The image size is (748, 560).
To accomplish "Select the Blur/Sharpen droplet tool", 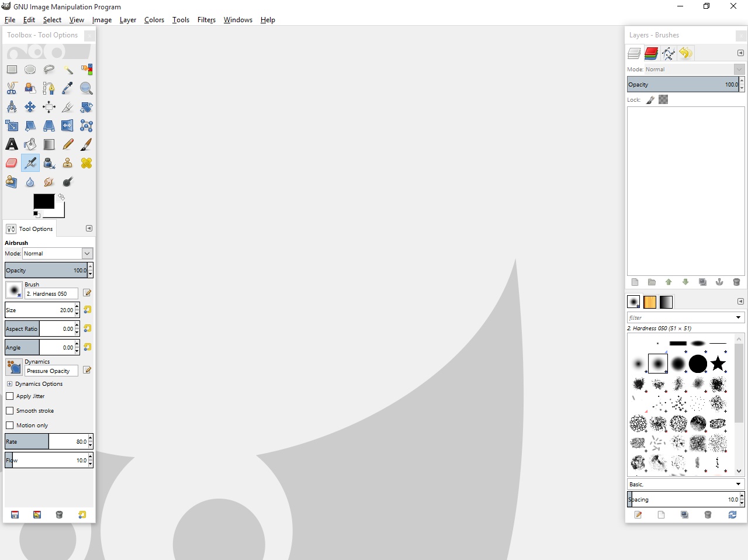I will click(x=30, y=182).
